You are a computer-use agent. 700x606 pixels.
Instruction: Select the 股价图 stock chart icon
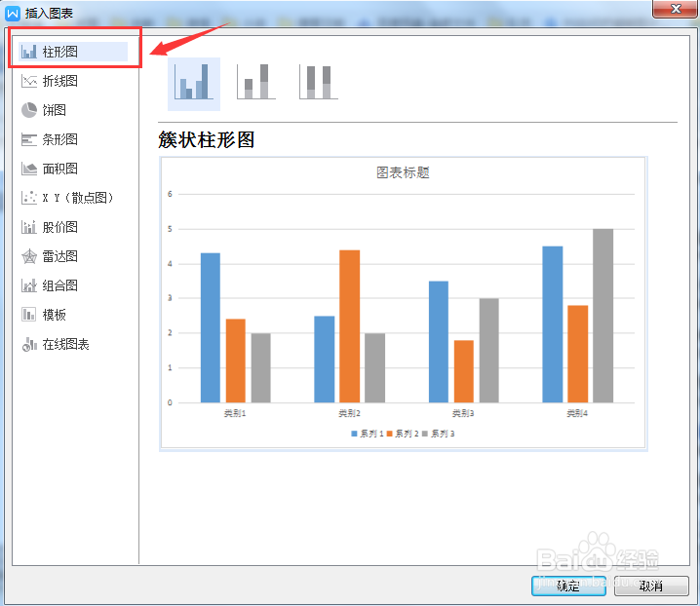(29, 227)
